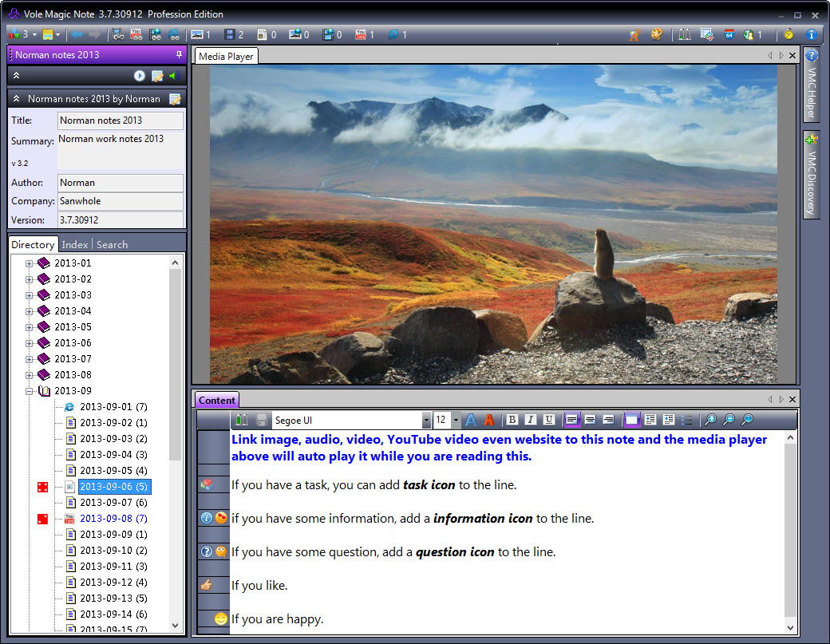Click the Content panel vertical scrollbar
The height and width of the screenshot is (644, 830).
790,527
